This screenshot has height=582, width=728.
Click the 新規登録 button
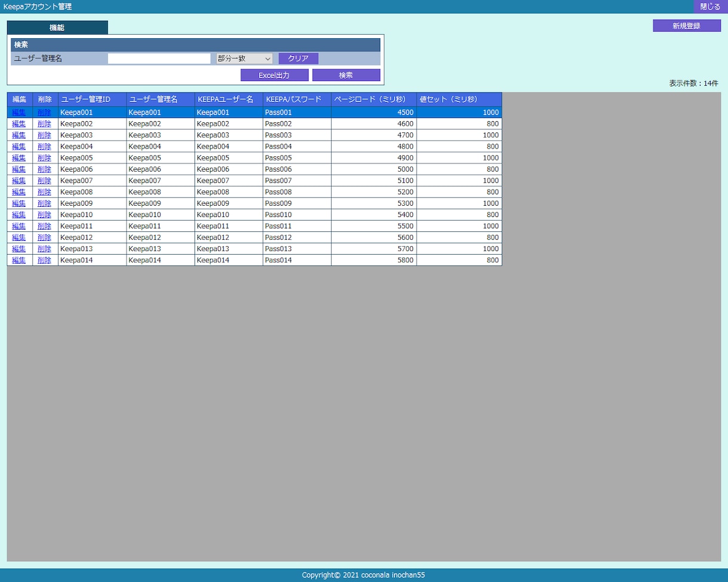coord(686,26)
